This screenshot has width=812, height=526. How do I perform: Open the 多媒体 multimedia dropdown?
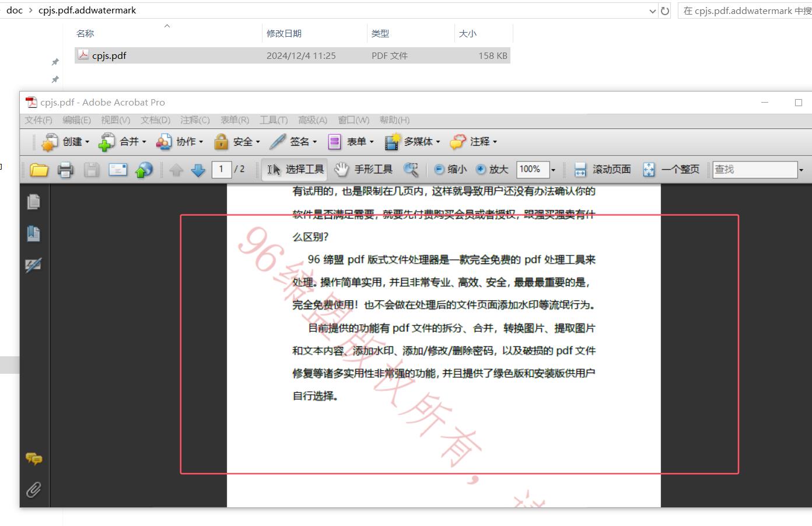coord(412,142)
